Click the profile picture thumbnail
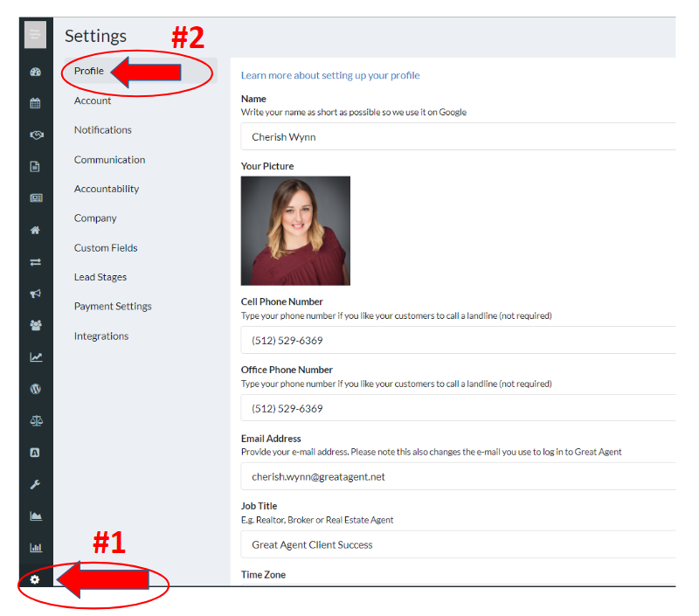 (295, 231)
